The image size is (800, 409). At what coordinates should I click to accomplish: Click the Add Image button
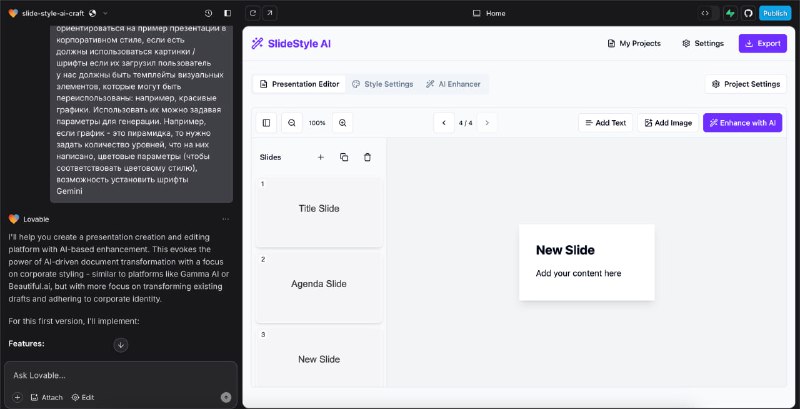[x=668, y=123]
